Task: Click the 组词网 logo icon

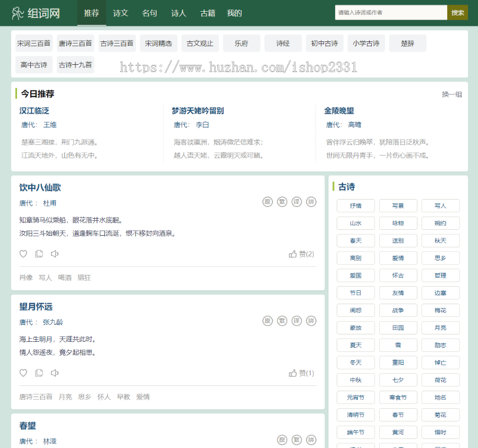Action: [x=18, y=13]
